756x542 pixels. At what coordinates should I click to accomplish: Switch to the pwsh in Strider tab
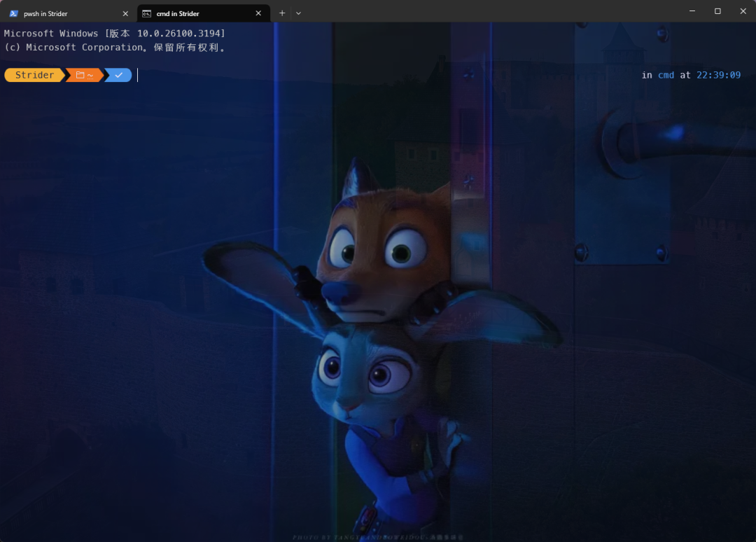point(69,13)
